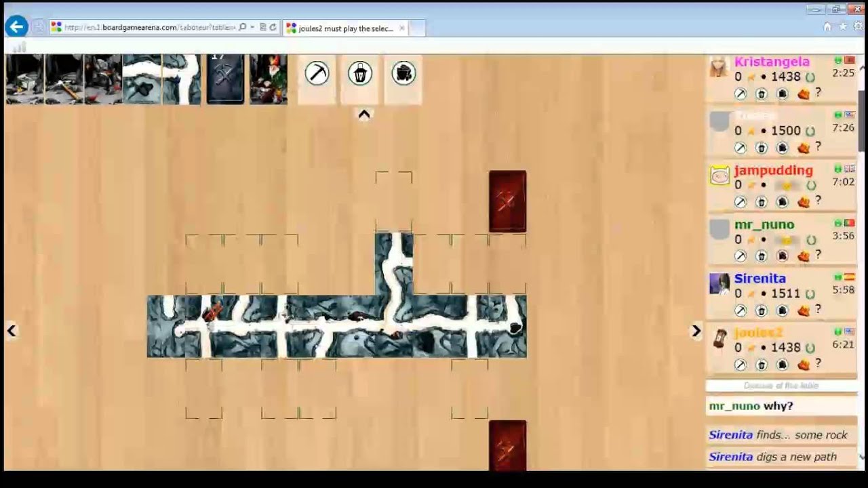Click Kristangela's gold nugget icon
Screen dimensions: 868x488
804,94
